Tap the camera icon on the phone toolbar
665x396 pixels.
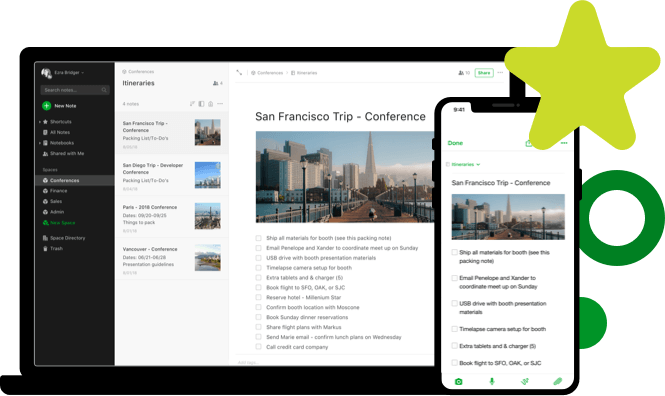[458, 382]
